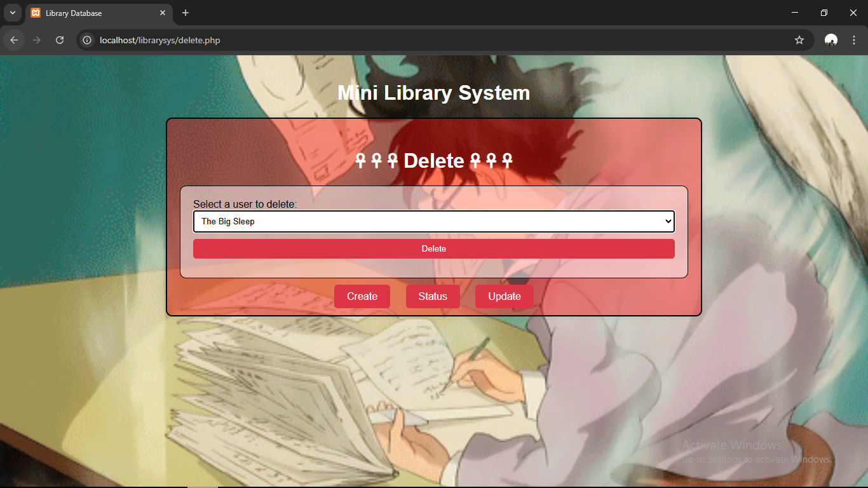The image size is (868, 488).
Task: Go to the Create page
Action: [362, 297]
